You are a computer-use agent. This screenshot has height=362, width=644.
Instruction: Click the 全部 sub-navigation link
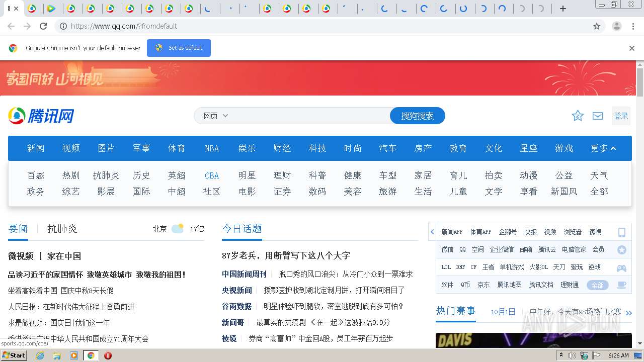[599, 192]
